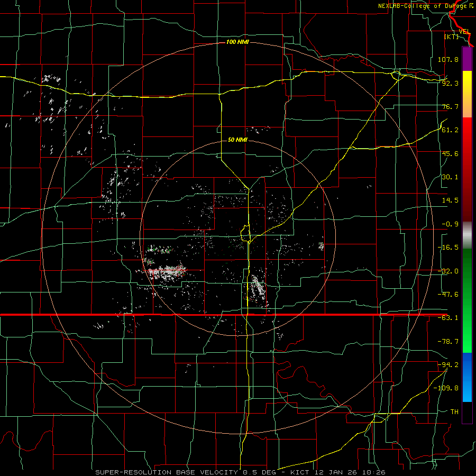Click the NEXLAB-College of DuPage credit text
This screenshot has height=476, width=476.
coord(426,6)
